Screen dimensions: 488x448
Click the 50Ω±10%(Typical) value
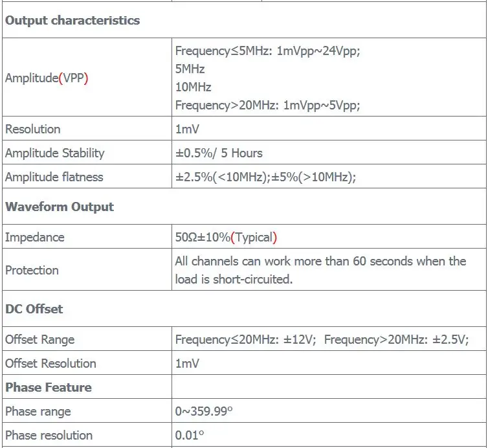[226, 237]
